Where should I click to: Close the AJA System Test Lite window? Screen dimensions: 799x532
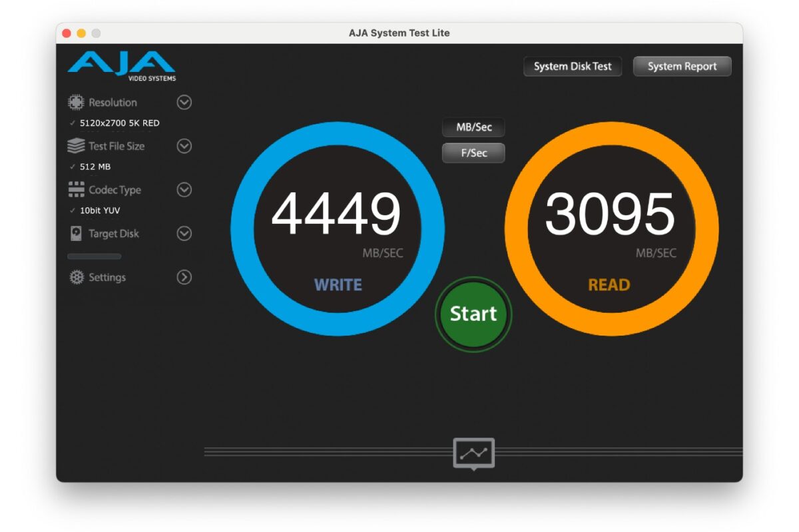[x=67, y=33]
